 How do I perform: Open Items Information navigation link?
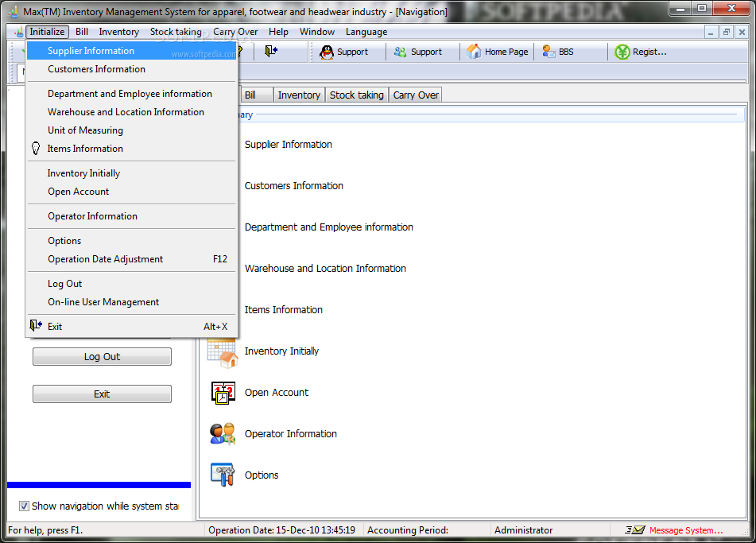coord(284,309)
